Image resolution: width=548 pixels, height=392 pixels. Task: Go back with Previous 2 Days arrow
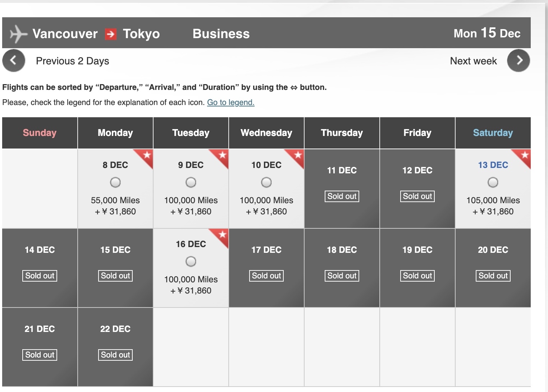tap(14, 60)
